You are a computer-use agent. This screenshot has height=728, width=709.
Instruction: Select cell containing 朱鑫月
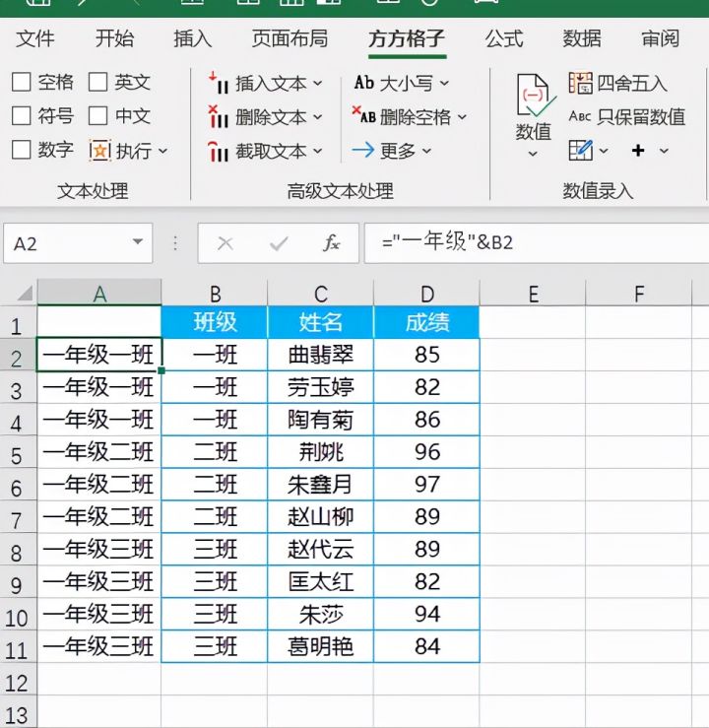(321, 485)
